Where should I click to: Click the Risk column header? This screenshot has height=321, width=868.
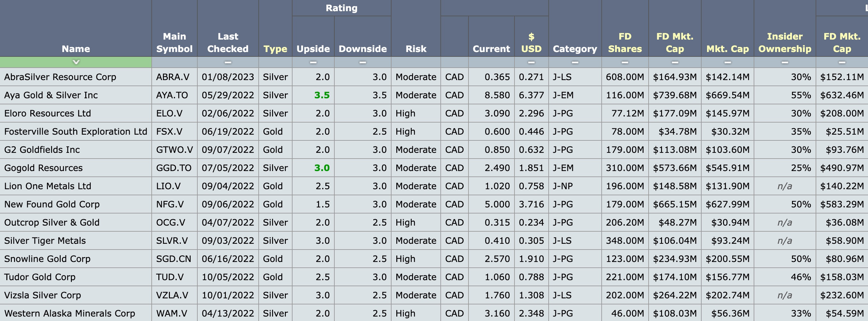tap(416, 49)
